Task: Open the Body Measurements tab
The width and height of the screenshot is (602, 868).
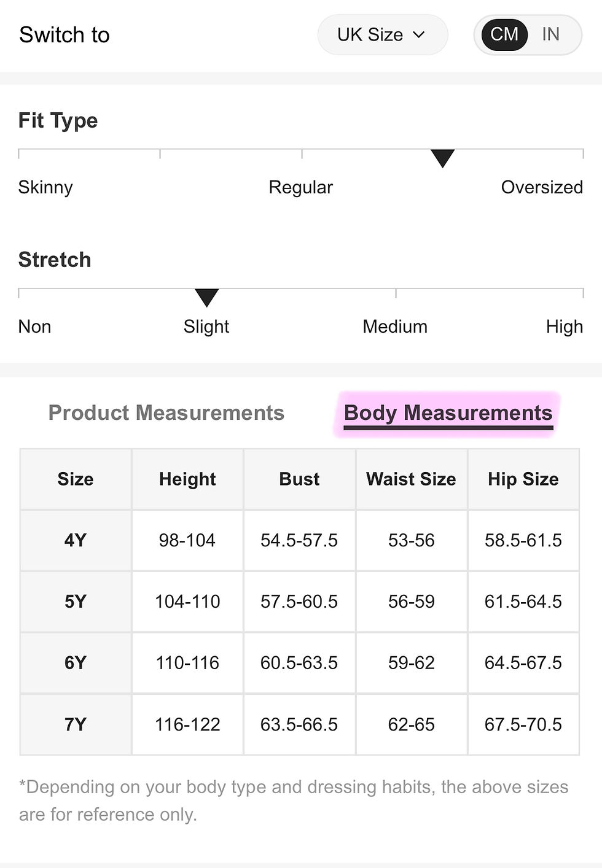Action: tap(448, 413)
